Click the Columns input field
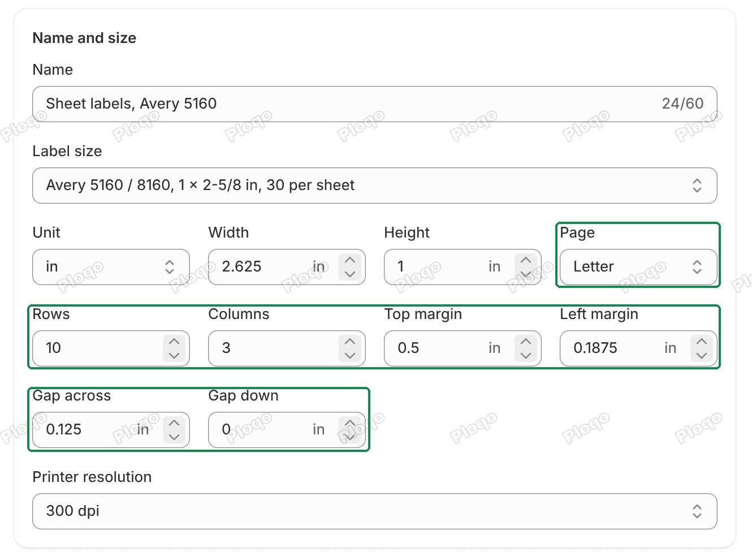Viewport: 752px width, 560px height. (x=287, y=348)
